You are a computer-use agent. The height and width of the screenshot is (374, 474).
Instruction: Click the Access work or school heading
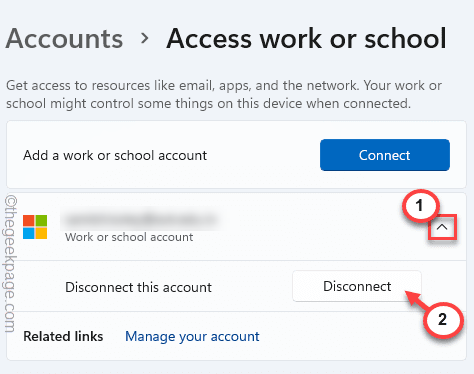tap(306, 39)
